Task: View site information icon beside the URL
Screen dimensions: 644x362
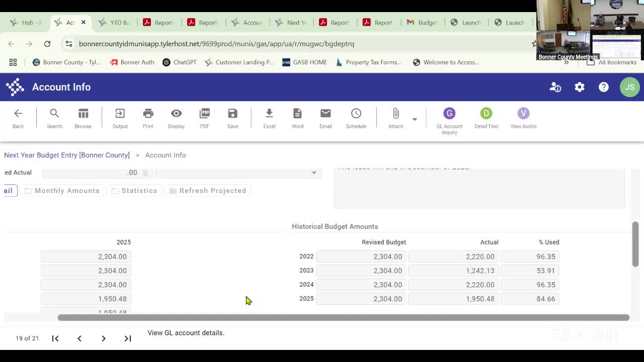Action: click(x=69, y=44)
